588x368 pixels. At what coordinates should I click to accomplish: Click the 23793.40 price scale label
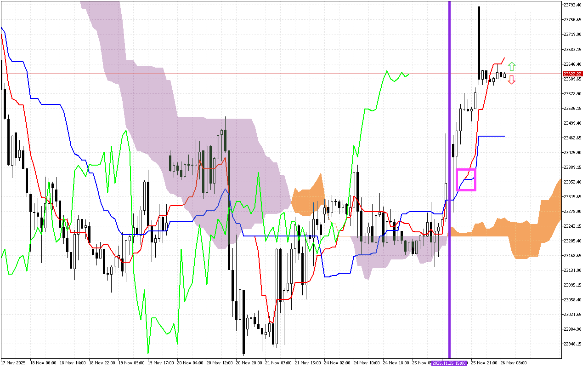point(572,5)
